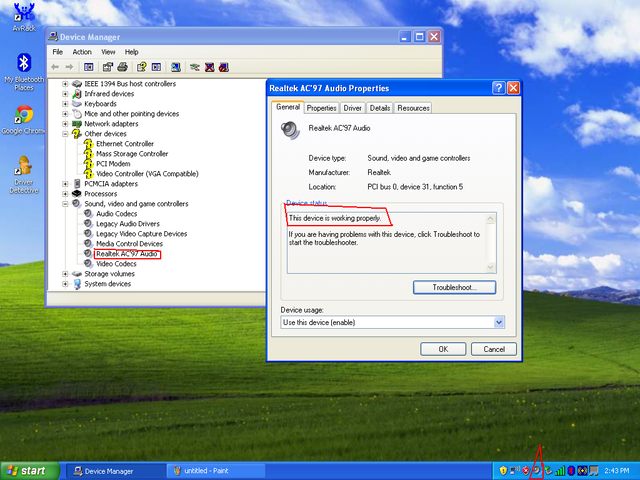Viewport: 640px width, 480px height.
Task: Select Realtek AC'97 Audio in the tree
Action: [127, 254]
